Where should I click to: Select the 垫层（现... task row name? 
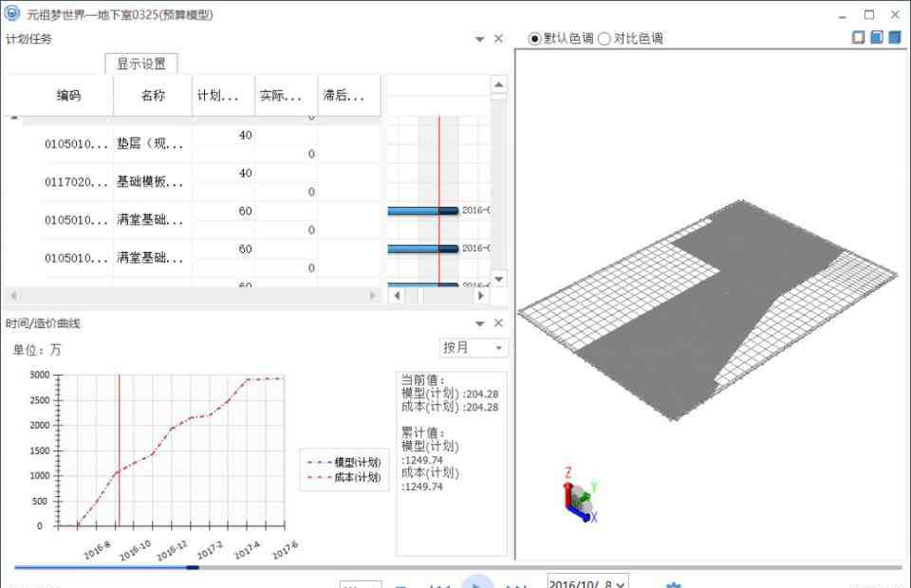pos(151,143)
